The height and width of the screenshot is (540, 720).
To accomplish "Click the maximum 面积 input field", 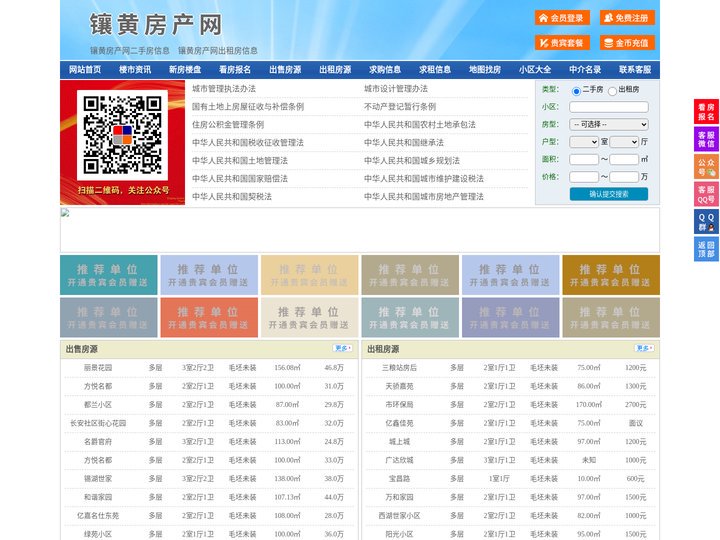I will pyautogui.click(x=624, y=159).
